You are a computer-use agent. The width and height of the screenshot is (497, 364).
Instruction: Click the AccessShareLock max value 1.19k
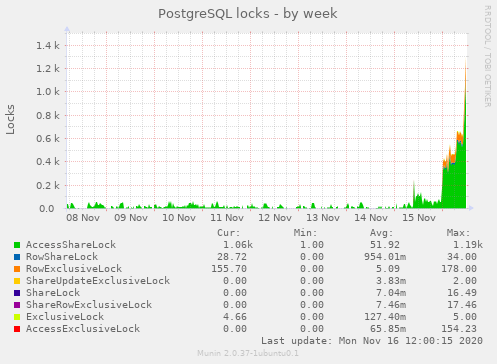click(x=468, y=245)
